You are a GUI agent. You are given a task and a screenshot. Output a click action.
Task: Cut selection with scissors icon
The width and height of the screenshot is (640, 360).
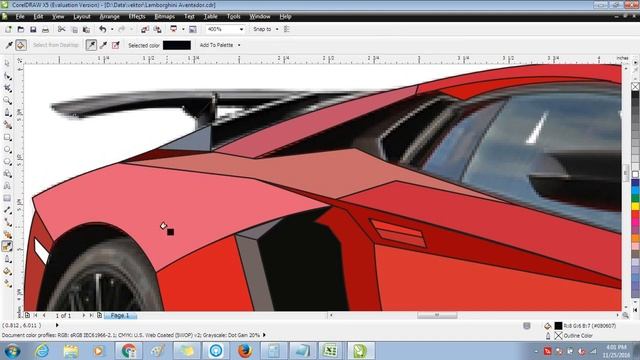point(61,29)
